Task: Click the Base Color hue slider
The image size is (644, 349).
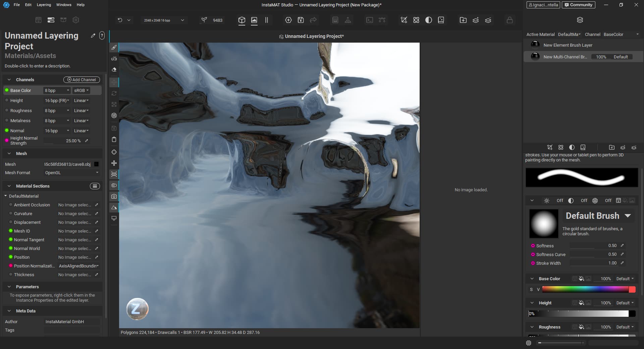Action: click(585, 289)
